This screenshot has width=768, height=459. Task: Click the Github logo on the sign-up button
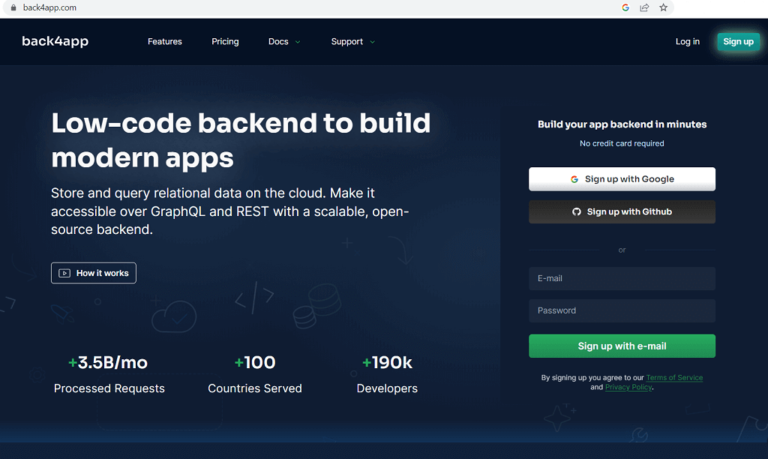pos(576,212)
